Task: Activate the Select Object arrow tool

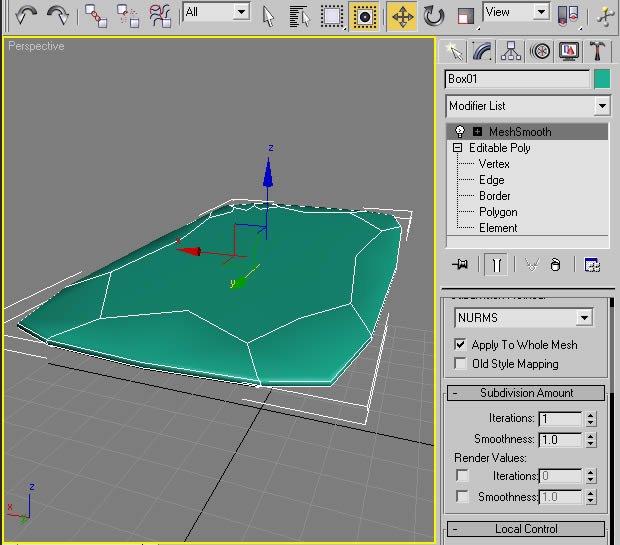Action: [x=268, y=17]
